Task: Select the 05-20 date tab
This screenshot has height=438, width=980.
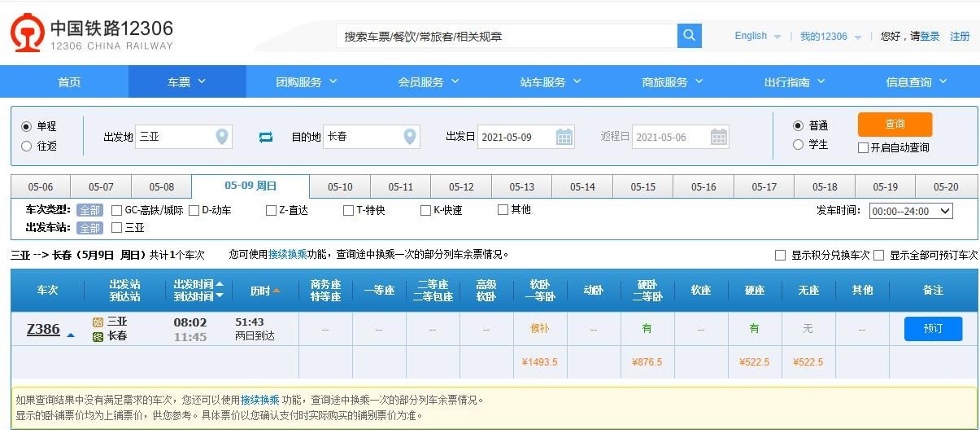Action: pos(946,186)
